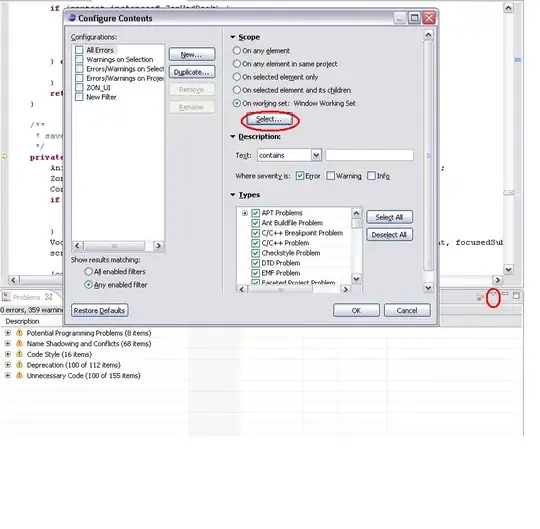Click dialog right pane scroll up arrow
This screenshot has width=540, height=529.
point(428,35)
